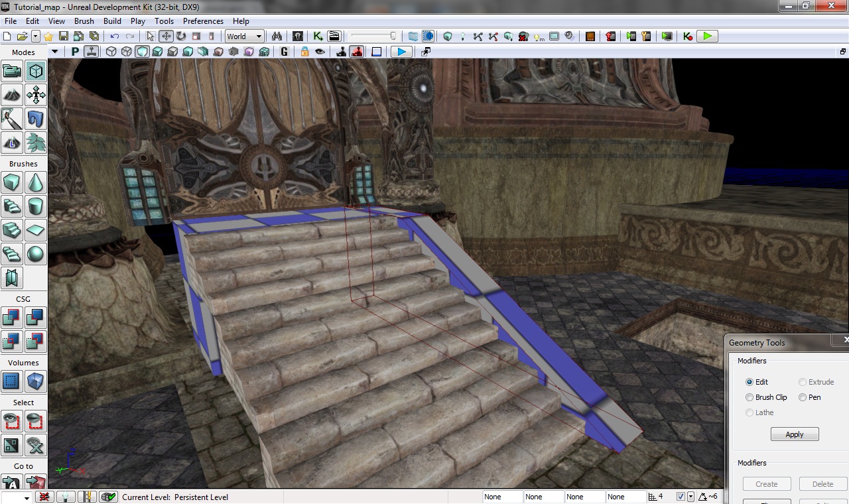849x504 pixels.
Task: Select the Cone brush builder
Action: (x=36, y=182)
